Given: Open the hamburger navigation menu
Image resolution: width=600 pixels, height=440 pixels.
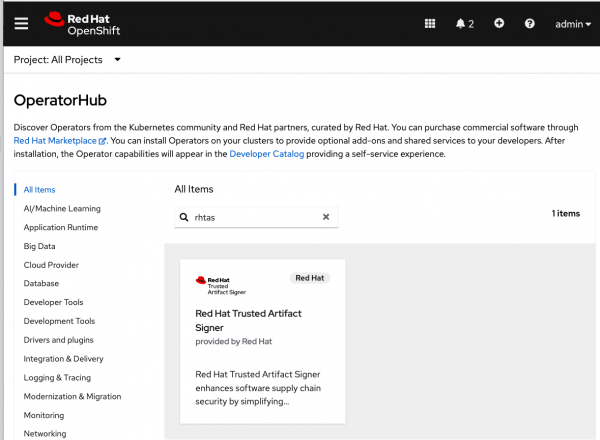Looking at the screenshot, I should point(21,23).
